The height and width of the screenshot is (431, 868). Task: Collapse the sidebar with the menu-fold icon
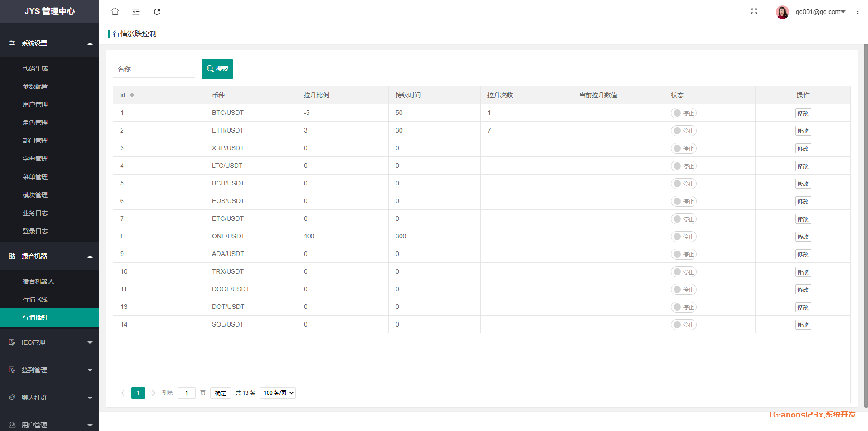pos(136,12)
